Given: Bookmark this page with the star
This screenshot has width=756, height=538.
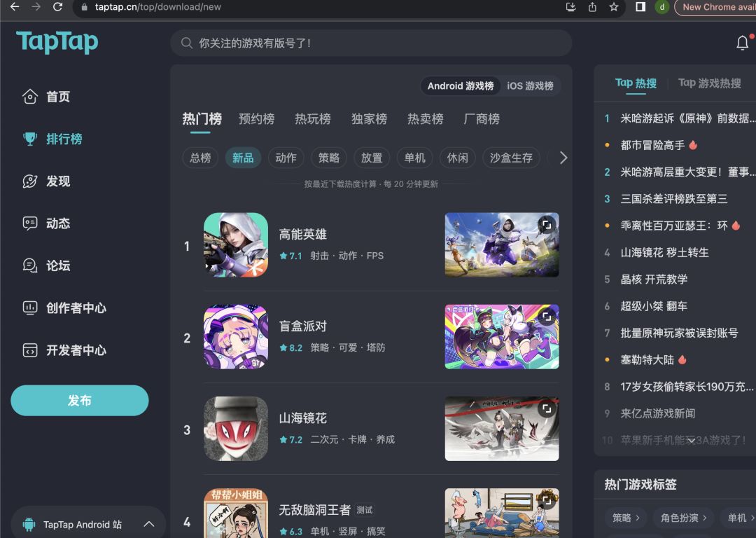Looking at the screenshot, I should coord(613,7).
